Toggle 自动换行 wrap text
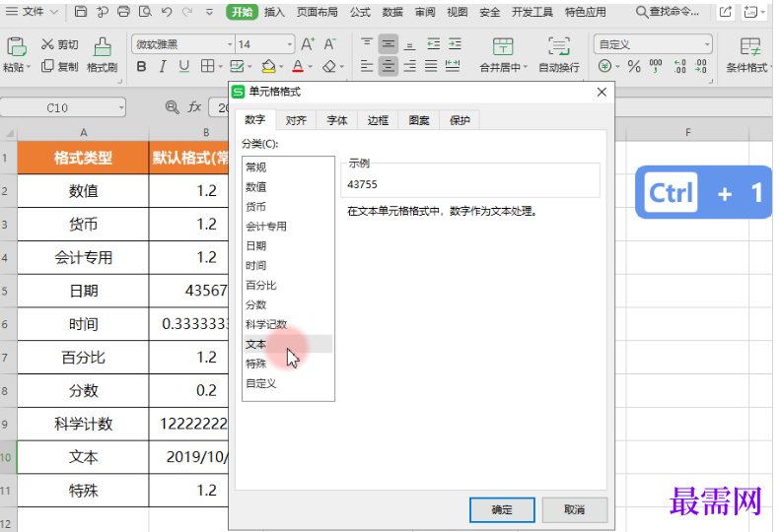The width and height of the screenshot is (780, 532). [559, 55]
